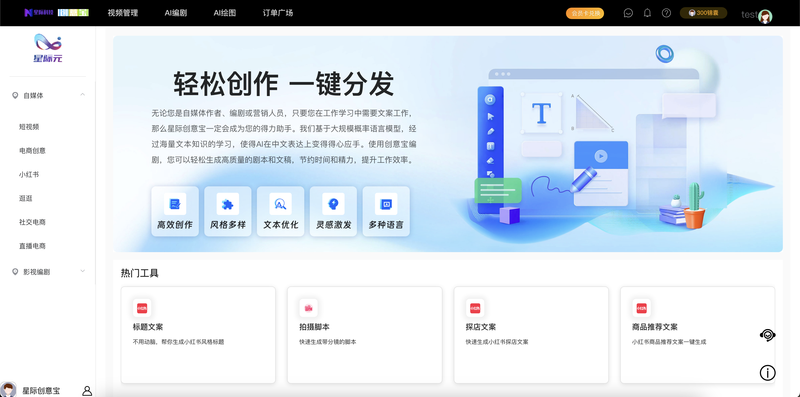Collapse the 自媒体 sidebar section

click(x=83, y=95)
